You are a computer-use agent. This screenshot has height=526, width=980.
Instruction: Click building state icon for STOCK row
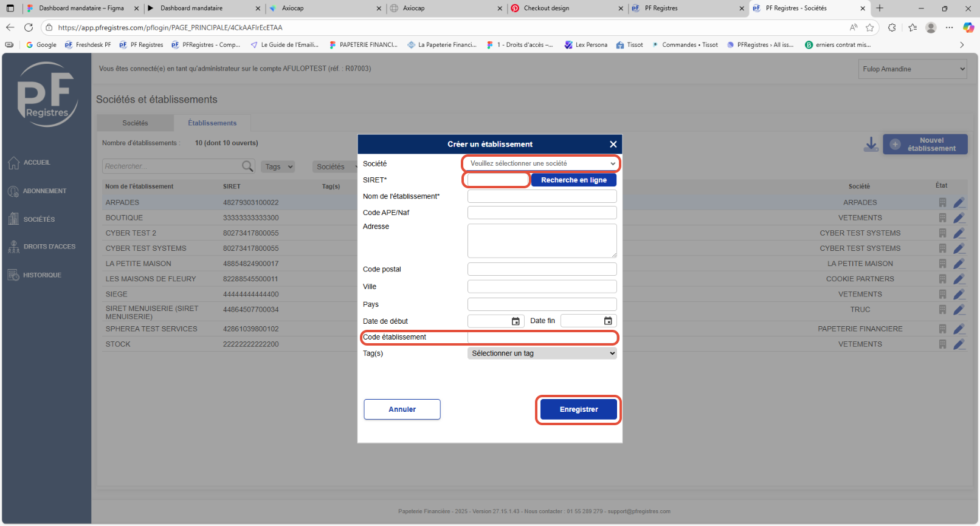click(942, 344)
